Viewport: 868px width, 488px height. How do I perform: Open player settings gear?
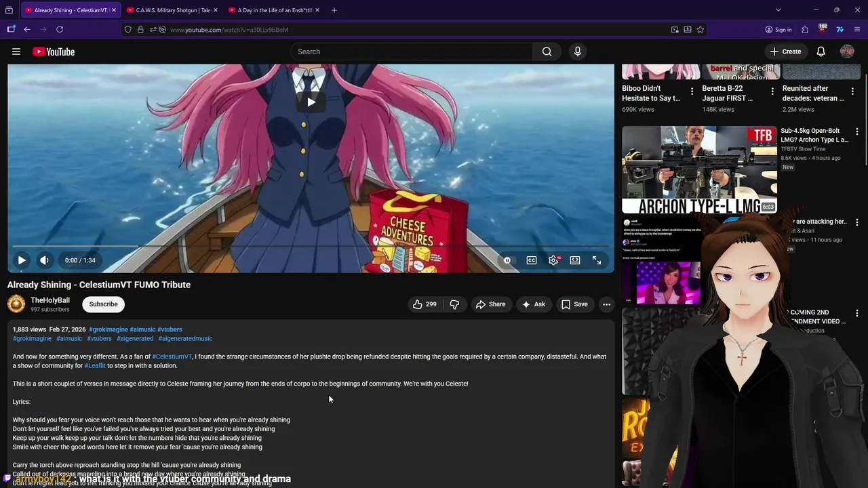tap(553, 260)
